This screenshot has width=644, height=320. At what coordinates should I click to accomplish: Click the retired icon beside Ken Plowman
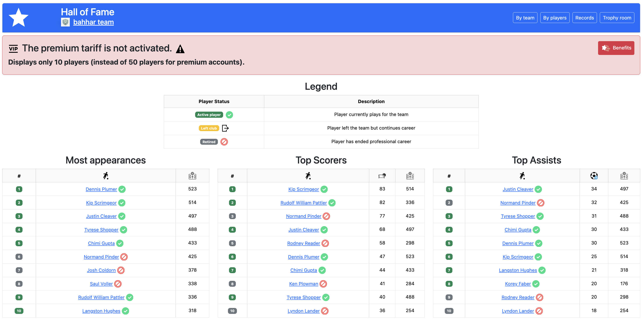(x=323, y=284)
